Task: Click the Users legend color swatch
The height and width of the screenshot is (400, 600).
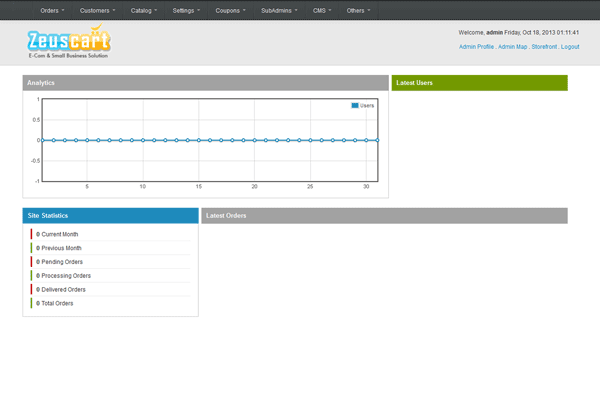Action: pos(355,105)
